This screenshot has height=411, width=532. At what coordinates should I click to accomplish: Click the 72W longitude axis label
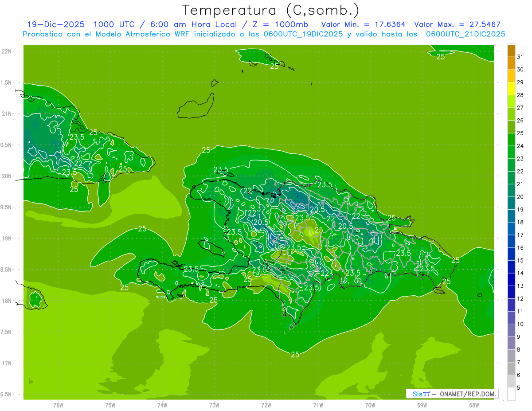click(266, 405)
